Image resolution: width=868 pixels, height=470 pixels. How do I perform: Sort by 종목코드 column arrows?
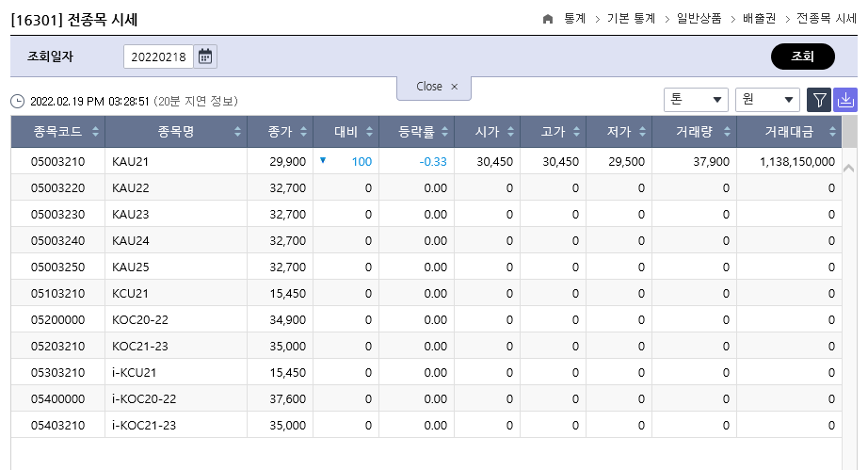[95, 132]
